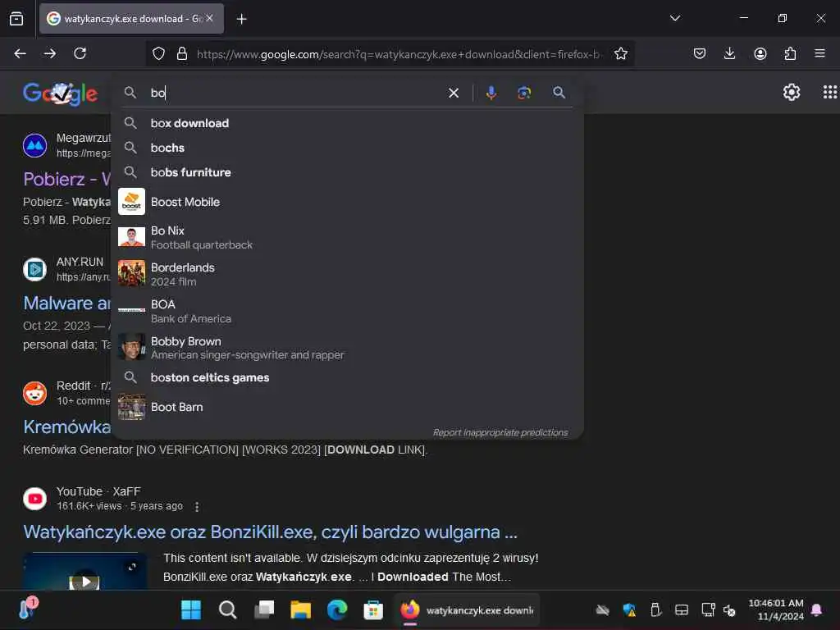Open the YouTube XaFF source icon
The width and height of the screenshot is (840, 630).
pyautogui.click(x=34, y=499)
